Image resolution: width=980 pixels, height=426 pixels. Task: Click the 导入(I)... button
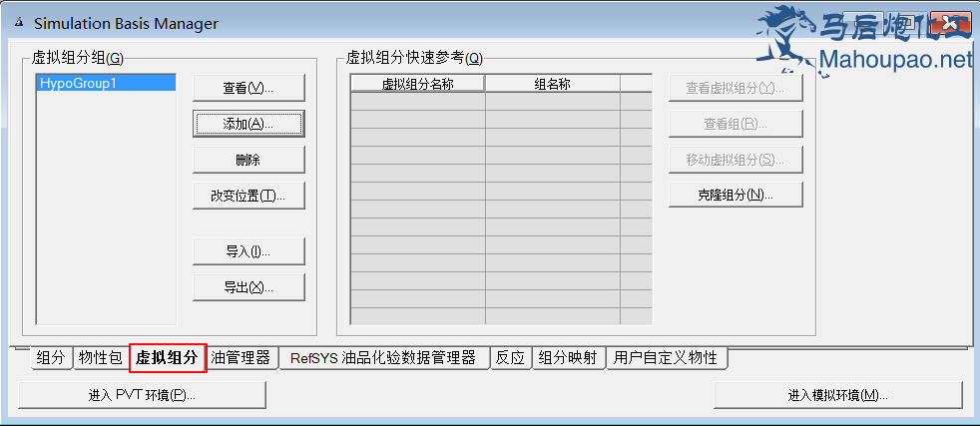click(x=247, y=251)
